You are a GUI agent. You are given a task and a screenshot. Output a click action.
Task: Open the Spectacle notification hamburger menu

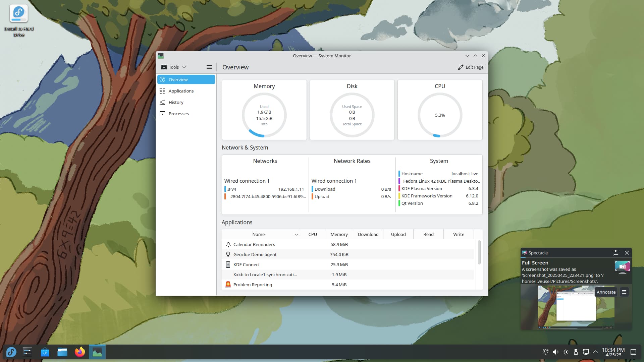click(624, 292)
